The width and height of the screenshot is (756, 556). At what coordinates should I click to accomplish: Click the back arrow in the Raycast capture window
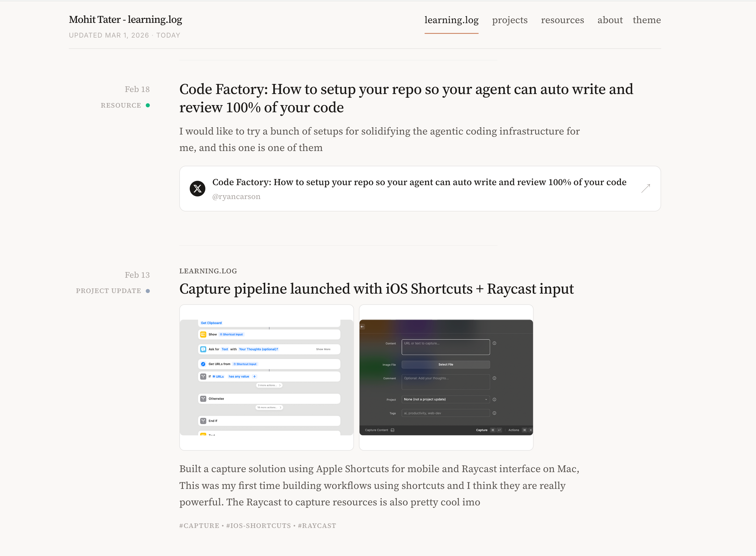click(x=362, y=327)
